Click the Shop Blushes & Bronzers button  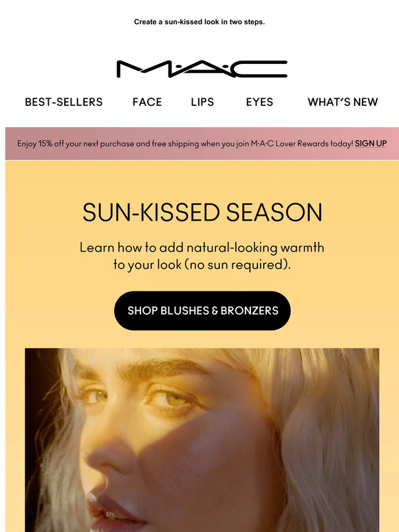[x=202, y=311]
